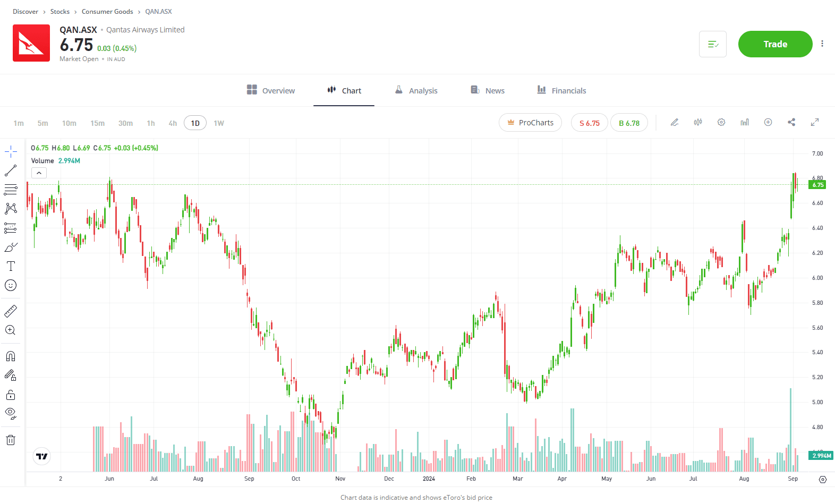This screenshot has height=504, width=835.
Task: View the Financials tab
Action: pos(561,90)
